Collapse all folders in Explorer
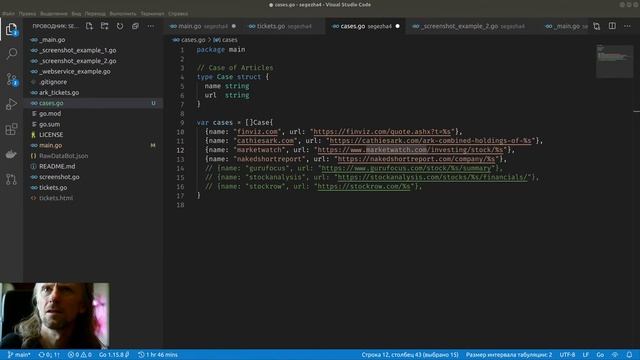The image size is (640, 360). click(x=136, y=26)
